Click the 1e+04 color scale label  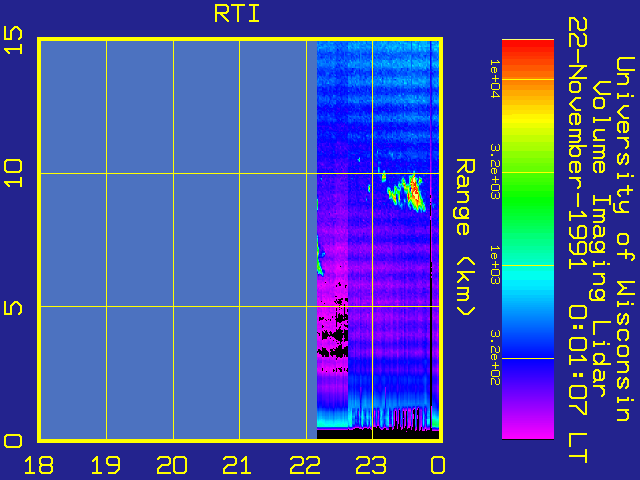click(495, 78)
